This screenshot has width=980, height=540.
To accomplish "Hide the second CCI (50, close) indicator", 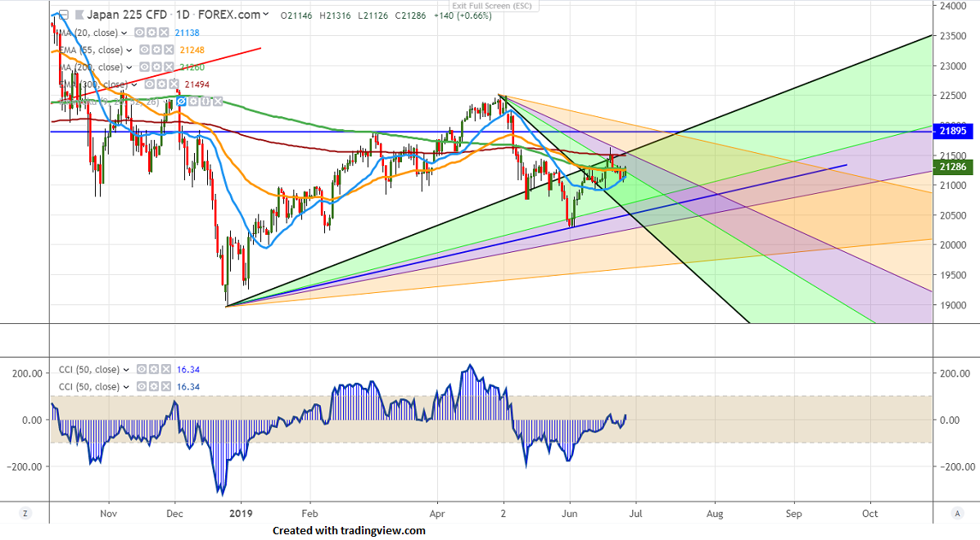I will [x=142, y=387].
